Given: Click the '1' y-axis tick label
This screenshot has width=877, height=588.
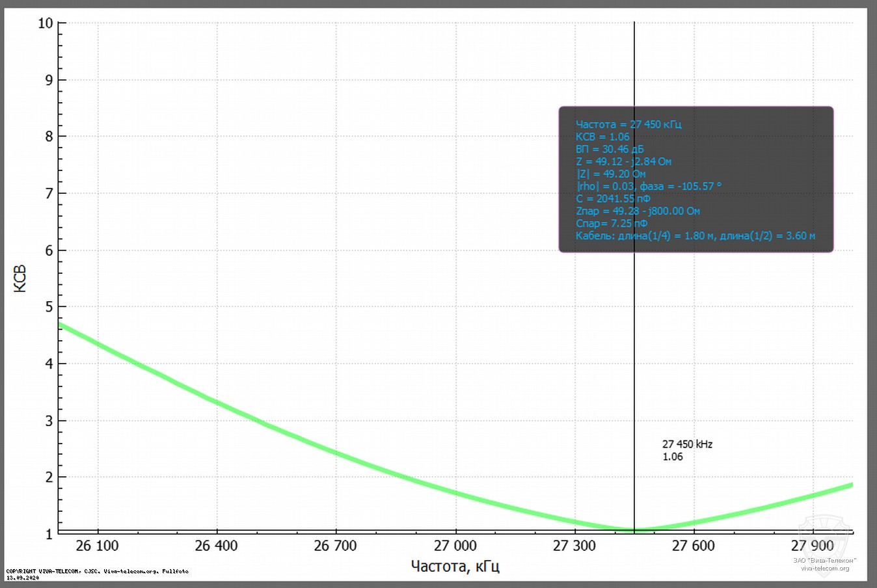Looking at the screenshot, I should [x=49, y=534].
